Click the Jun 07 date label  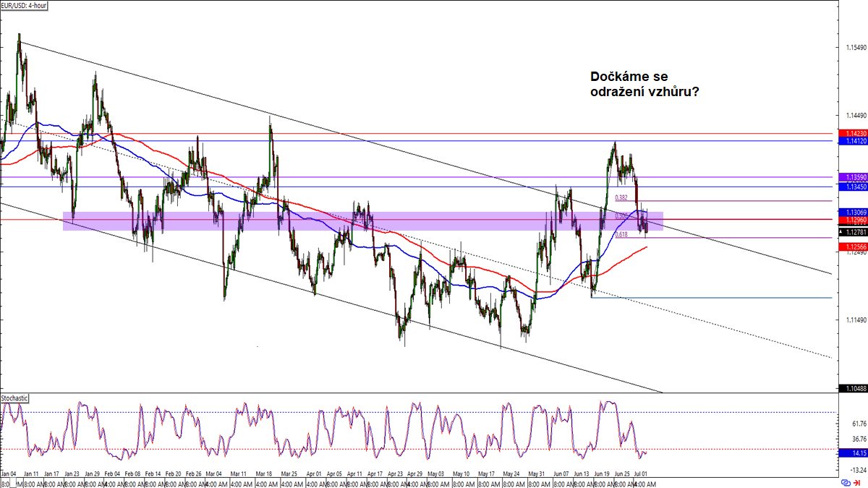point(561,474)
